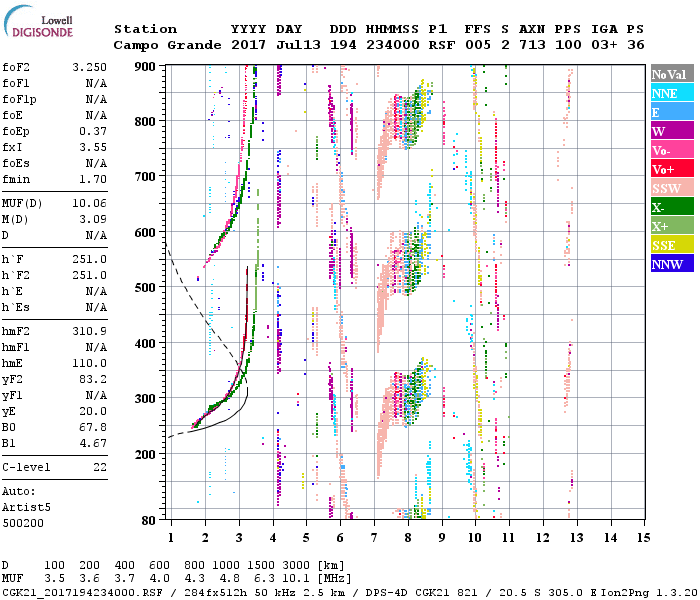
Task: Click the Jul13 date in header
Action: 298,45
